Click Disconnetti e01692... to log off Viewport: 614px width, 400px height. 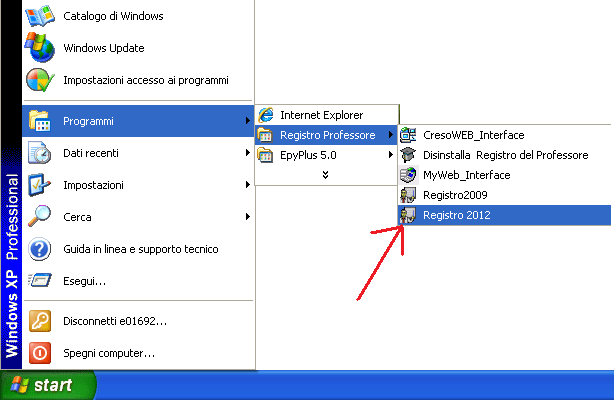pos(114,321)
